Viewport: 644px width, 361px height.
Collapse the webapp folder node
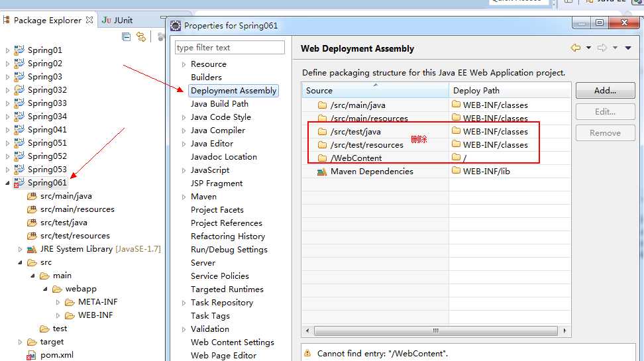pos(46,289)
